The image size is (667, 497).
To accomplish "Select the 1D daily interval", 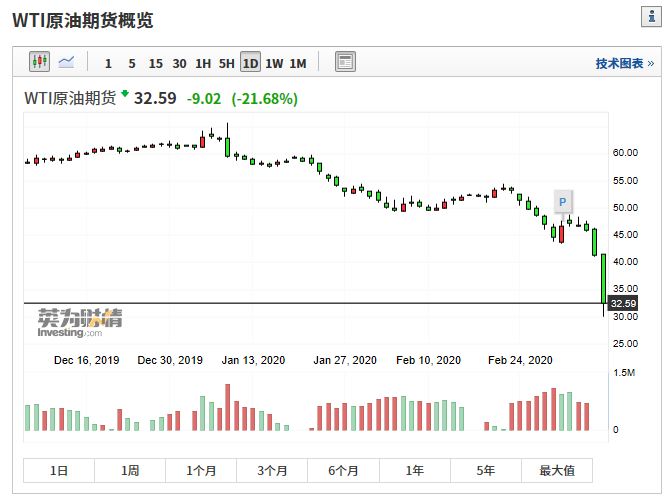I will pyautogui.click(x=250, y=63).
